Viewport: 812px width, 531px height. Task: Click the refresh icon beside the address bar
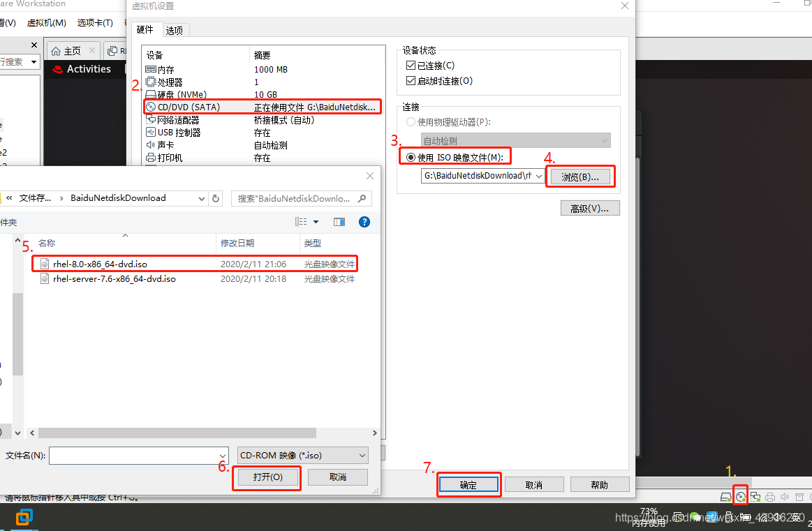[x=215, y=198]
